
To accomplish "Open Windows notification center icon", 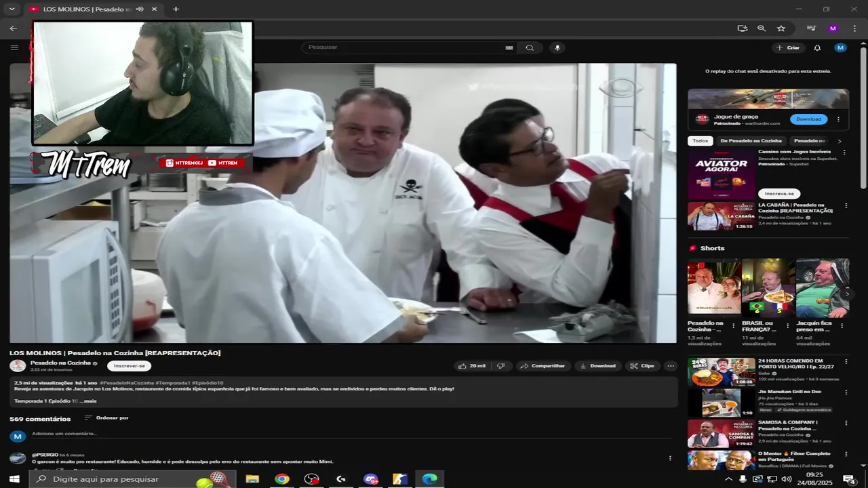I will click(x=849, y=479).
